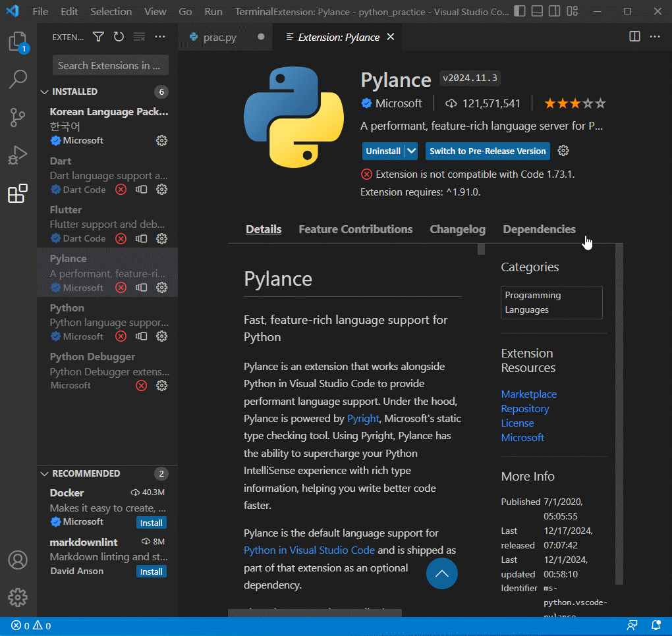
Task: Open editor More Actions ellipsis
Action: click(655, 37)
